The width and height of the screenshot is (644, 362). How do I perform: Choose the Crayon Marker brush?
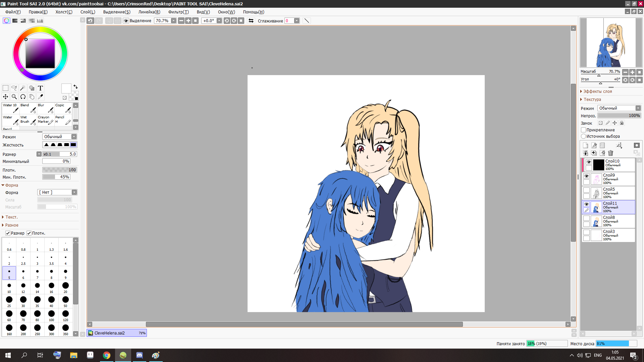click(x=46, y=120)
